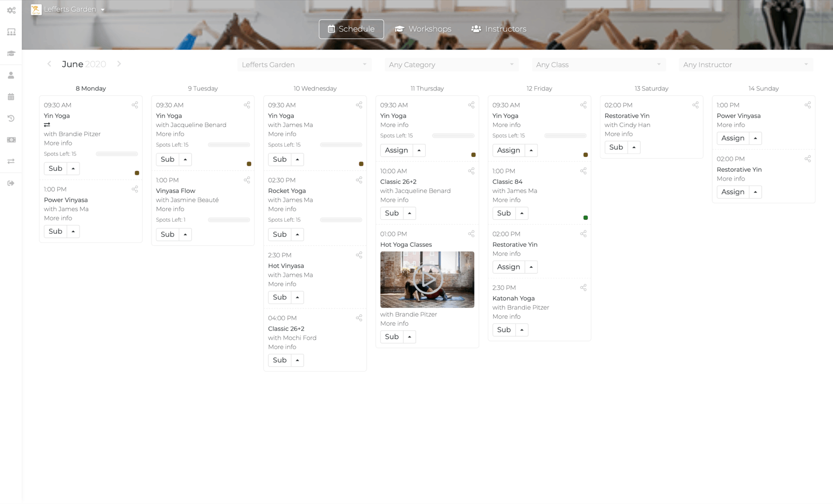Open the Any Category dropdown
This screenshot has height=504, width=833.
(x=451, y=64)
